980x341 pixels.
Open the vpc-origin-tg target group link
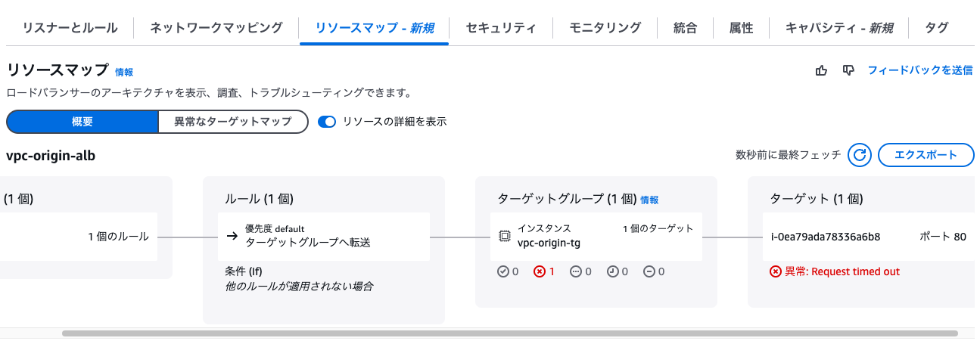coord(549,243)
